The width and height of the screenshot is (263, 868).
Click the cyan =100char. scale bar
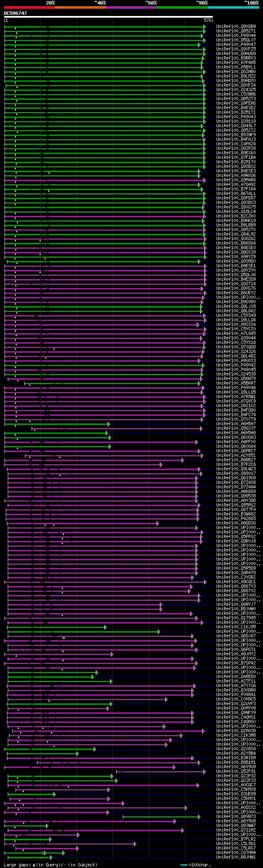click(184, 865)
